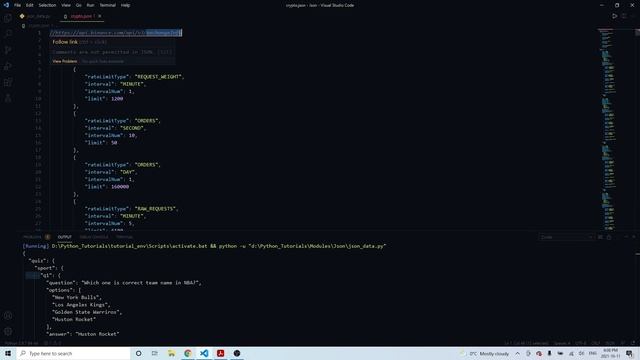Open the Edit menu
This screenshot has width=640, height=360.
pyautogui.click(x=30, y=5)
